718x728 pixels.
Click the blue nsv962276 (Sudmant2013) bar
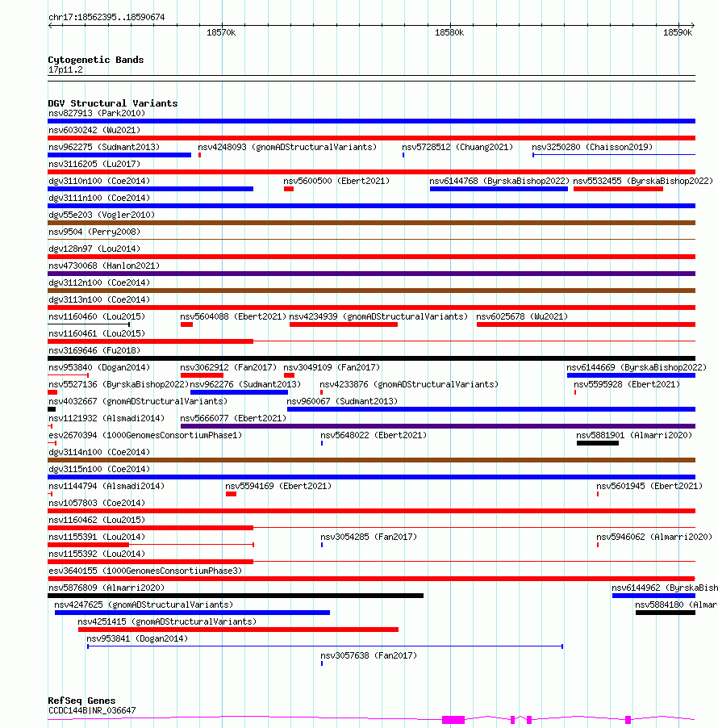pyautogui.click(x=239, y=392)
